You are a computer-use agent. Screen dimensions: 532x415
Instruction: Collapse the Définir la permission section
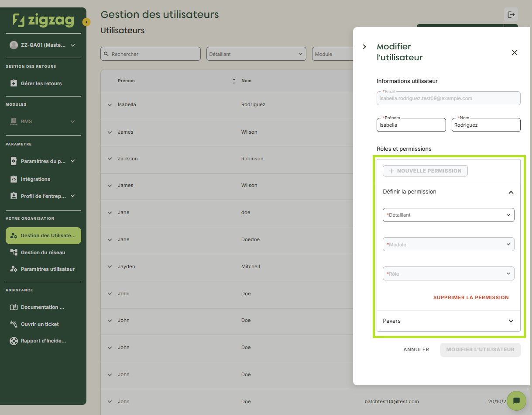(511, 192)
